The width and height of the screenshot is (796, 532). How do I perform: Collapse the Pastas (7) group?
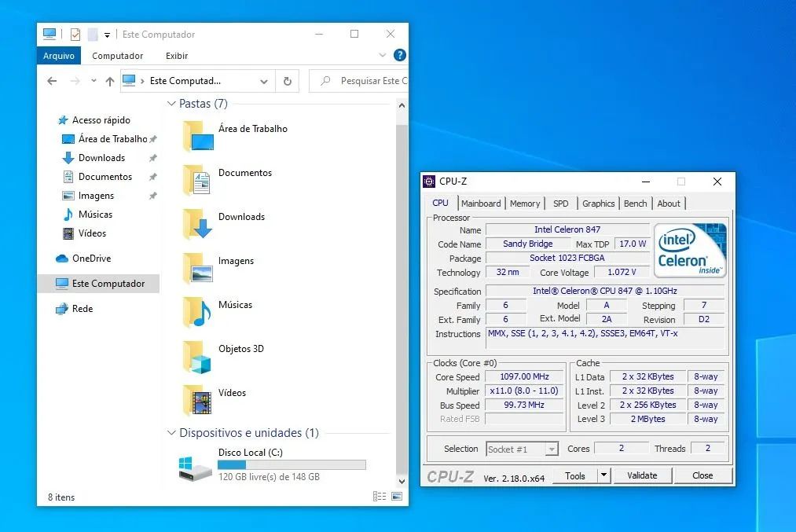click(171, 104)
